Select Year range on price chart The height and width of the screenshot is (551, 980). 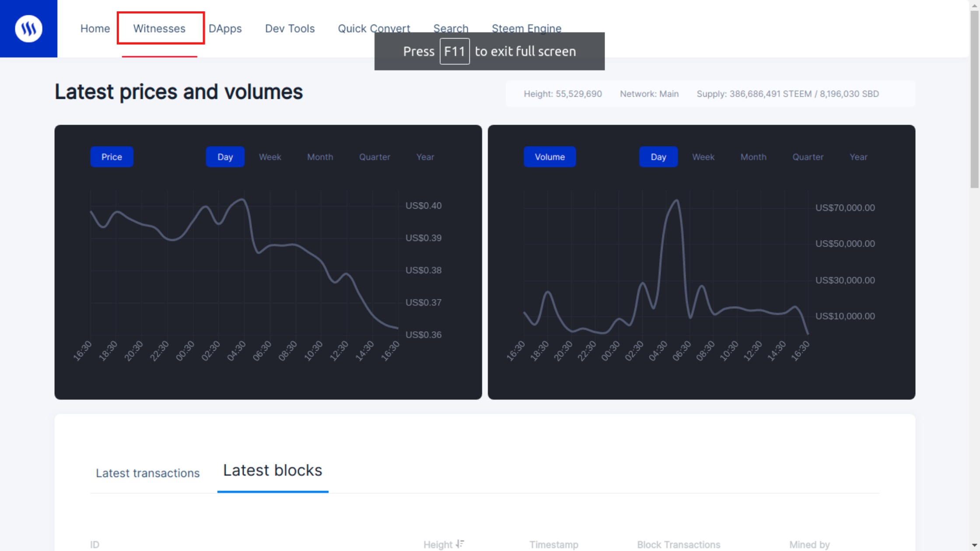425,157
